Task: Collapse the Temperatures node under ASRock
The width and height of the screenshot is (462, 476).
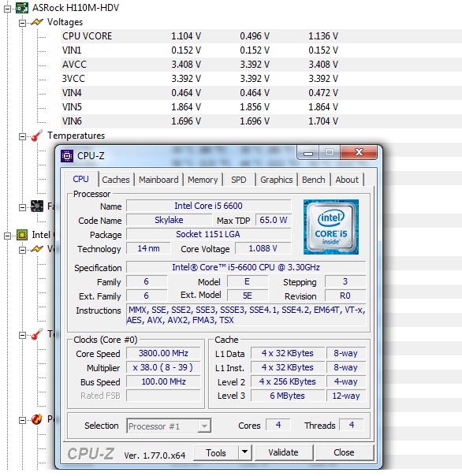Action: click(22, 136)
